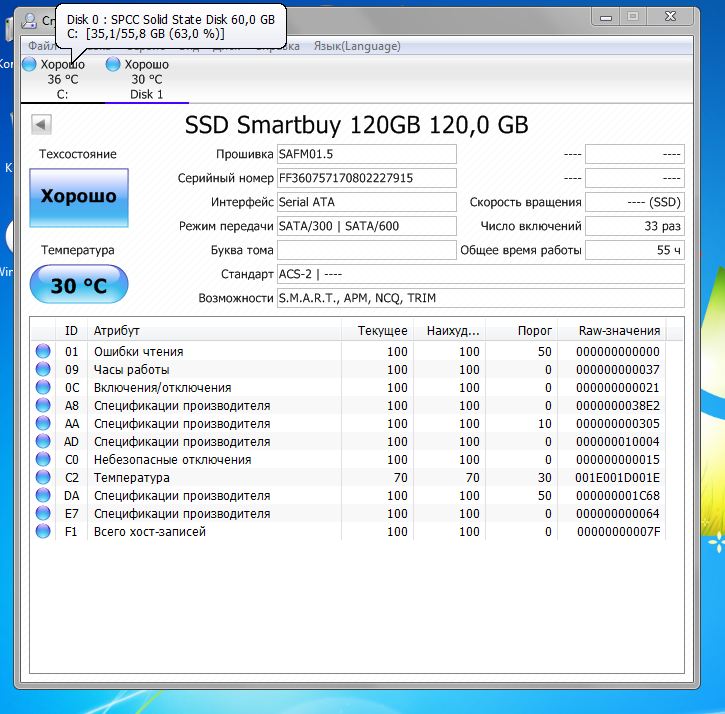Open the Язык(Language) menu

coord(357,46)
